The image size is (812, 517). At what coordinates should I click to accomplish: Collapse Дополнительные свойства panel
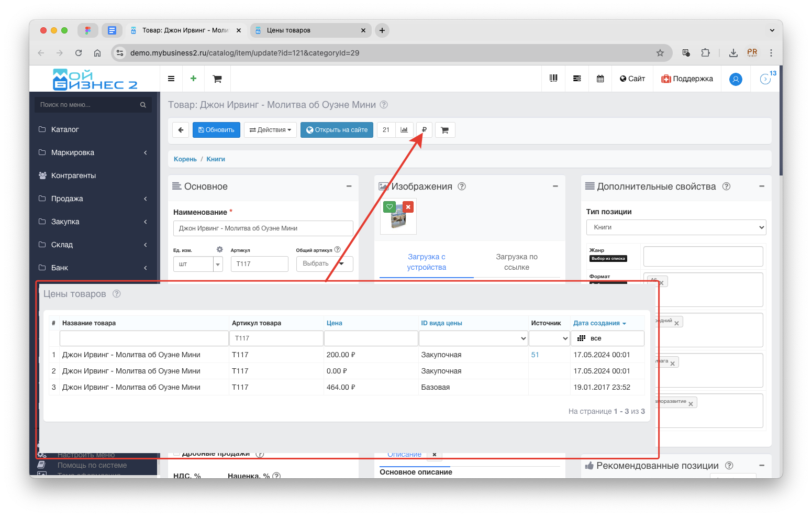tap(762, 186)
